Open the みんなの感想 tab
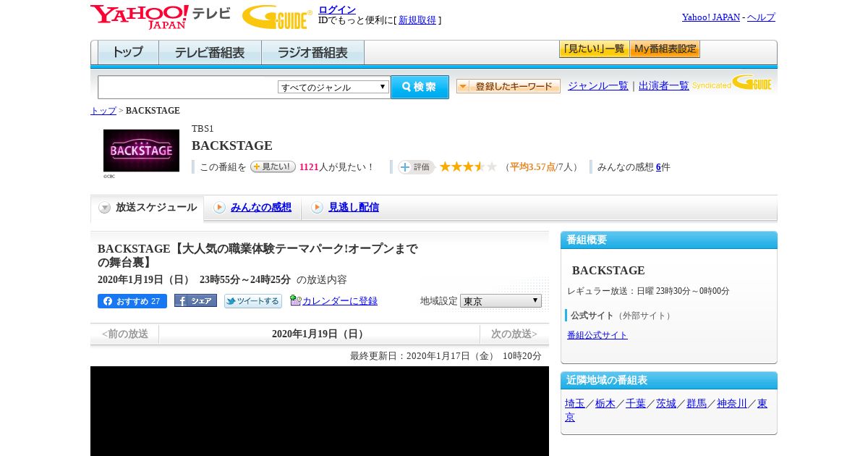 pyautogui.click(x=260, y=208)
